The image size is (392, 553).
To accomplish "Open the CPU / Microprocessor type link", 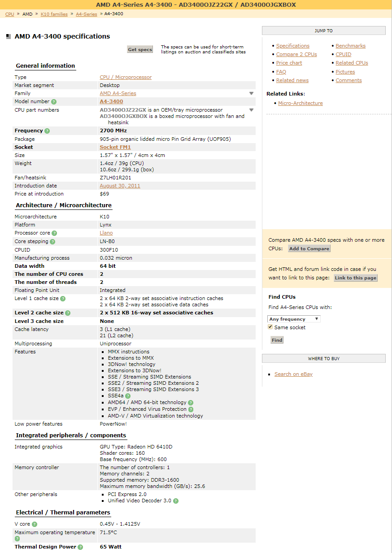I will click(x=126, y=77).
